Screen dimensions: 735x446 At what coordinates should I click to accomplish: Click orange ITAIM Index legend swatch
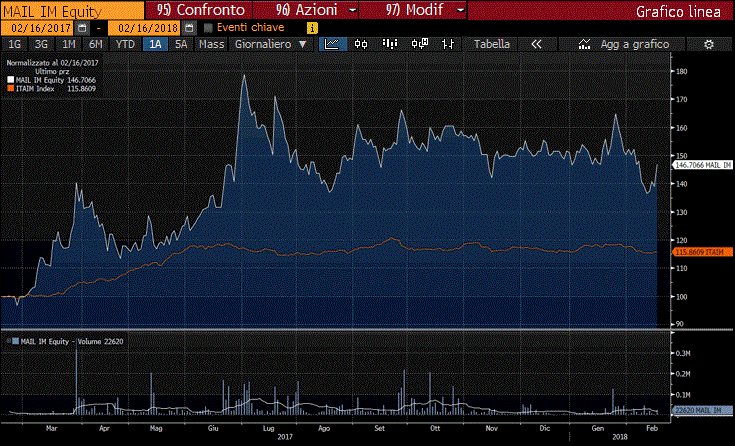point(10,89)
